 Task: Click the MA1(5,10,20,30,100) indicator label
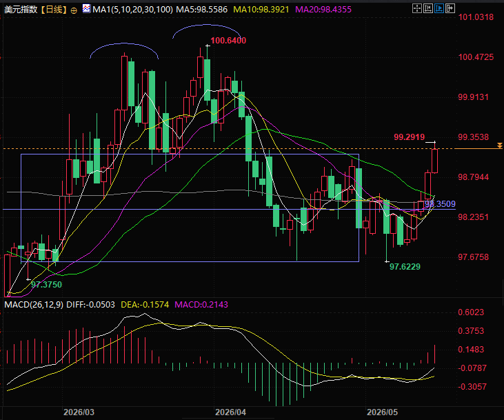[132, 10]
